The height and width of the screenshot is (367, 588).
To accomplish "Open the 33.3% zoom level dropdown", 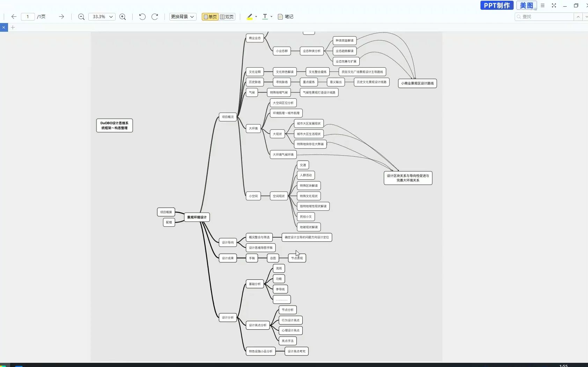I will click(102, 16).
